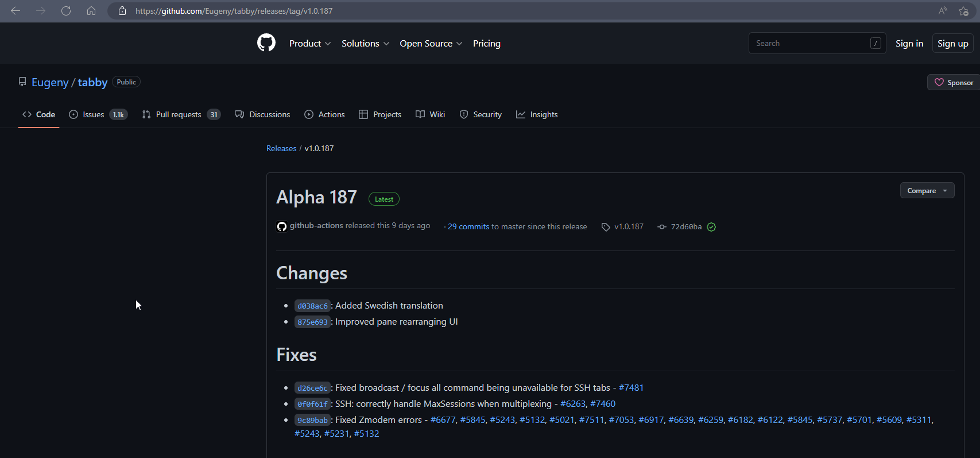Image resolution: width=980 pixels, height=458 pixels.
Task: Click the repository book icon beside Eugeny
Action: [x=22, y=82]
